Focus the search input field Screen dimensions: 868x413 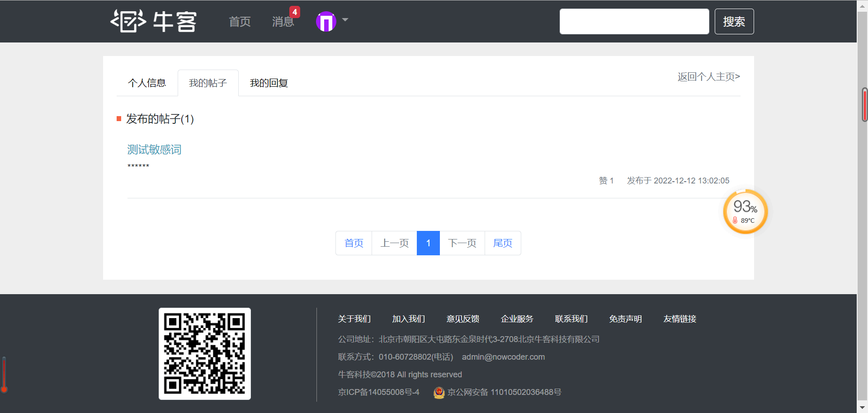tap(634, 21)
